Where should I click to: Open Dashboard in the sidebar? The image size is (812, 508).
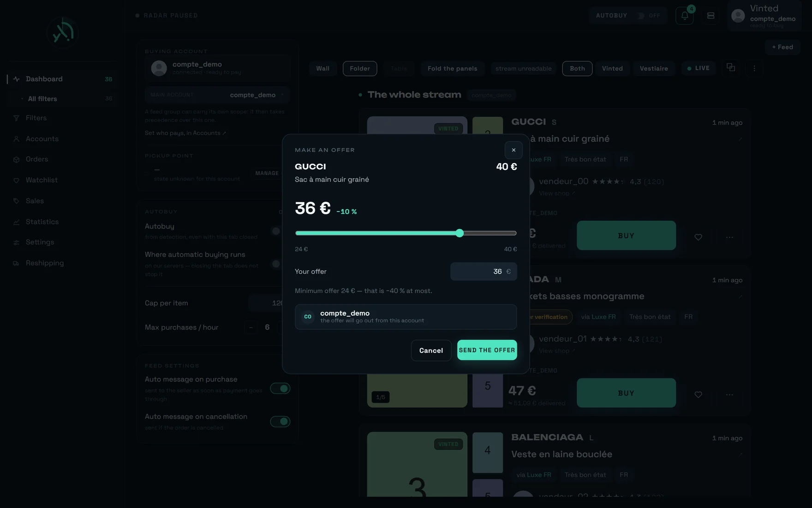pyautogui.click(x=63, y=79)
